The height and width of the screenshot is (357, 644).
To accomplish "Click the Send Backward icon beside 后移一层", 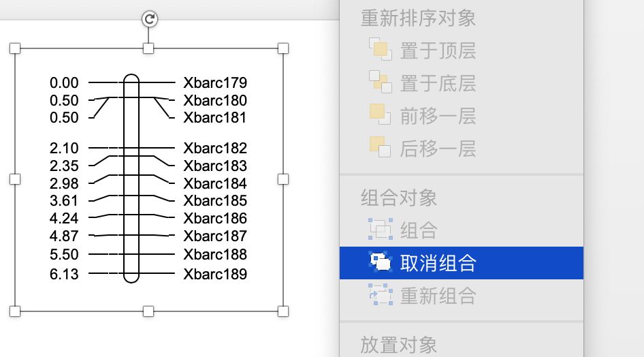I will click(x=381, y=146).
